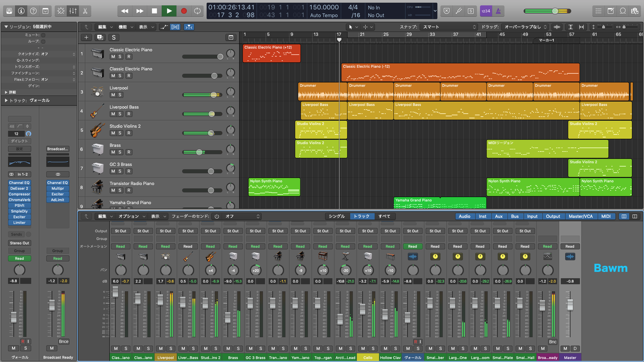The height and width of the screenshot is (362, 644).
Task: Open the tracks area 編集 menu
Action: pos(105,27)
